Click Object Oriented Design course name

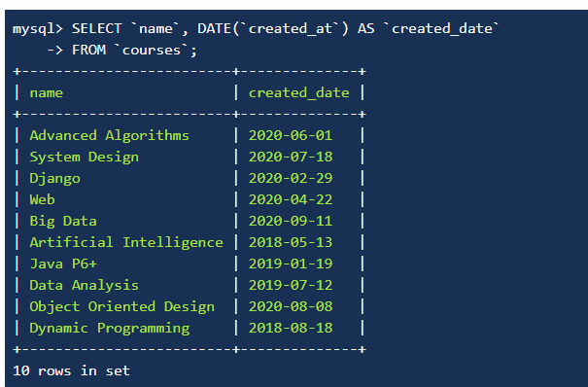coord(121,306)
